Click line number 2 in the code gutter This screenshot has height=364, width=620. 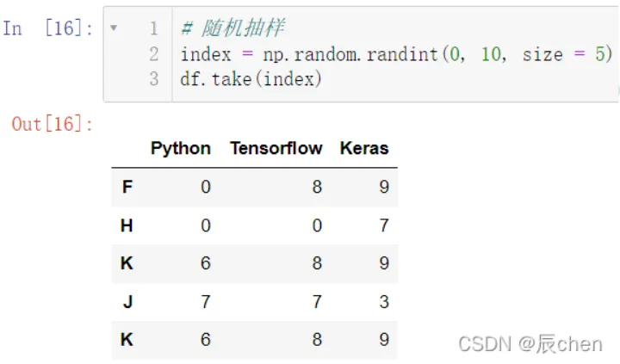[155, 54]
